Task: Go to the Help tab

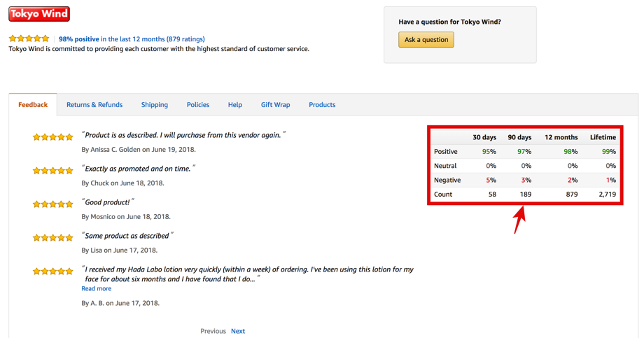Action: pyautogui.click(x=235, y=105)
